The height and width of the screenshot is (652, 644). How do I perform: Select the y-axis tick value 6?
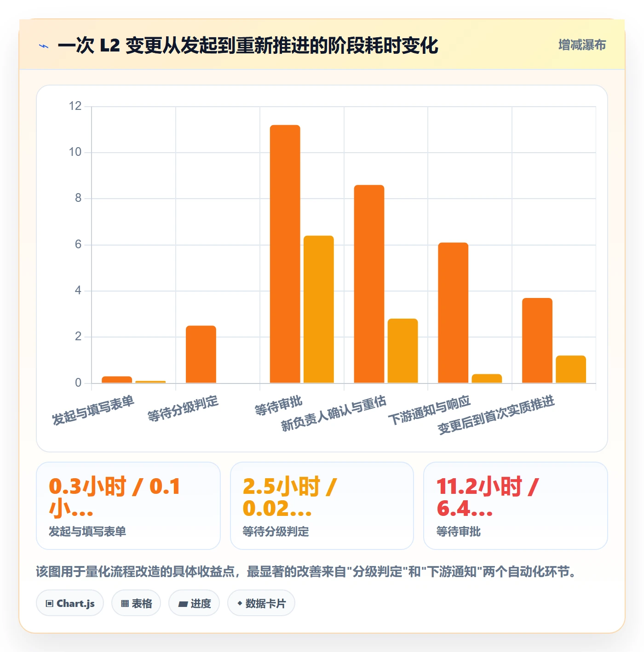pos(78,245)
